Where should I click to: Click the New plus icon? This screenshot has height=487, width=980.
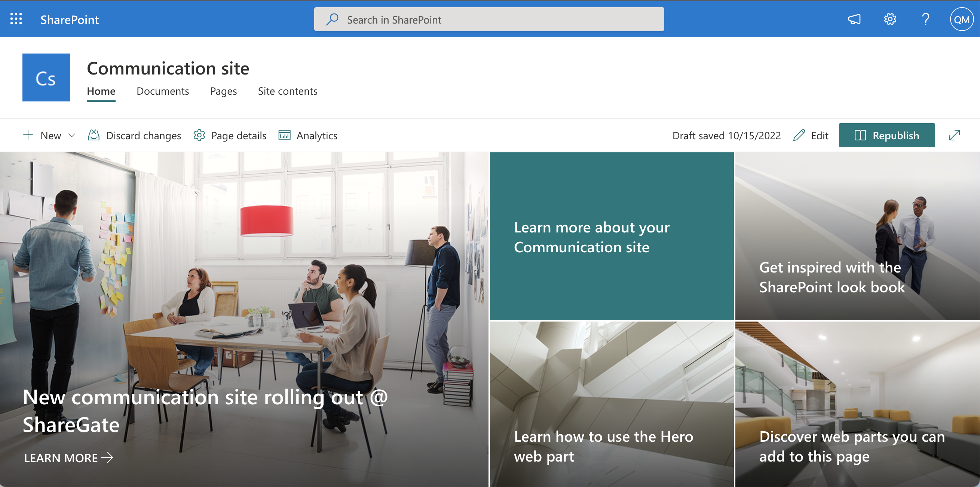pyautogui.click(x=28, y=135)
